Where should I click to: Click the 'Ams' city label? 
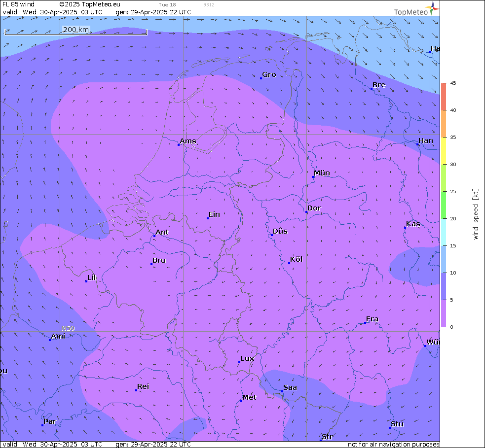[188, 141]
